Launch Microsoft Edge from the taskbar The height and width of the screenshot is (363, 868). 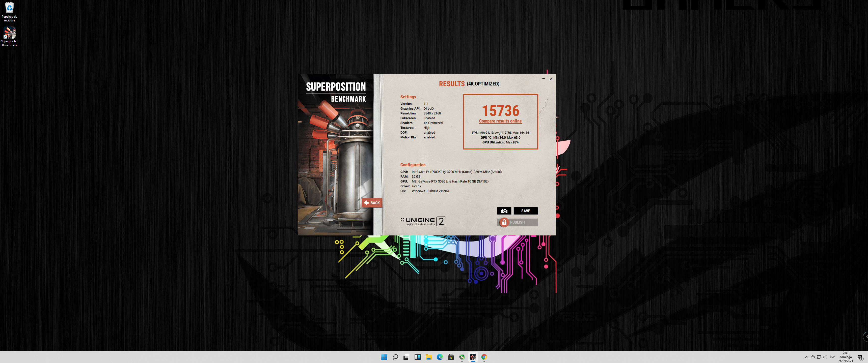(x=439, y=357)
